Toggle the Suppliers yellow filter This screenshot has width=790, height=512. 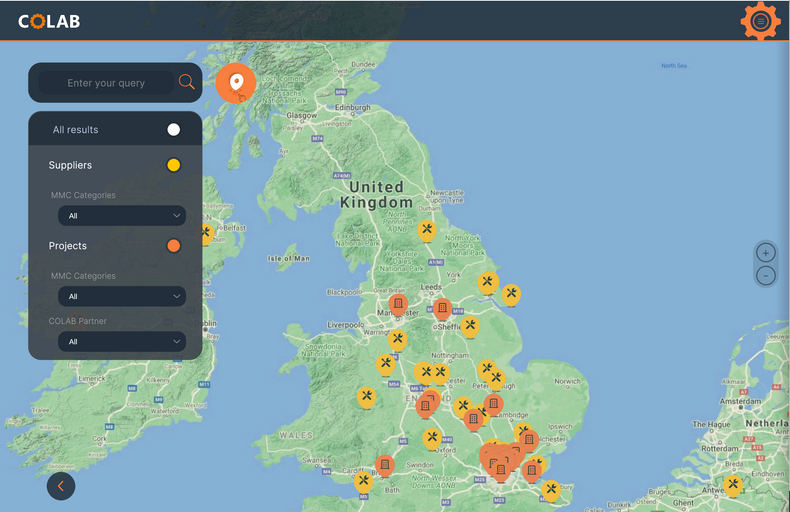pos(174,165)
